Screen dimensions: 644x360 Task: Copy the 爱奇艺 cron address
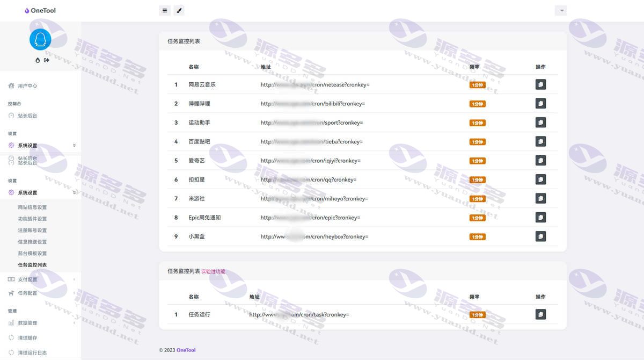(540, 160)
